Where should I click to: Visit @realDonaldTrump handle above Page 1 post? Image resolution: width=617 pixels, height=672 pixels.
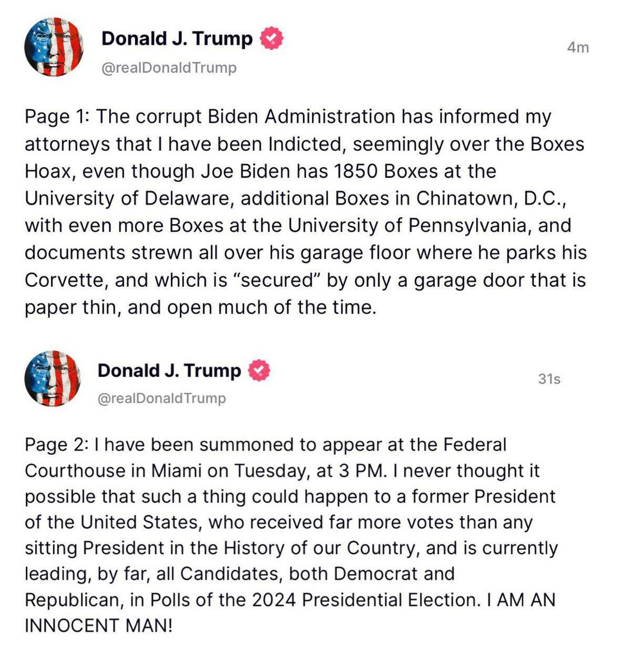pos(169,68)
